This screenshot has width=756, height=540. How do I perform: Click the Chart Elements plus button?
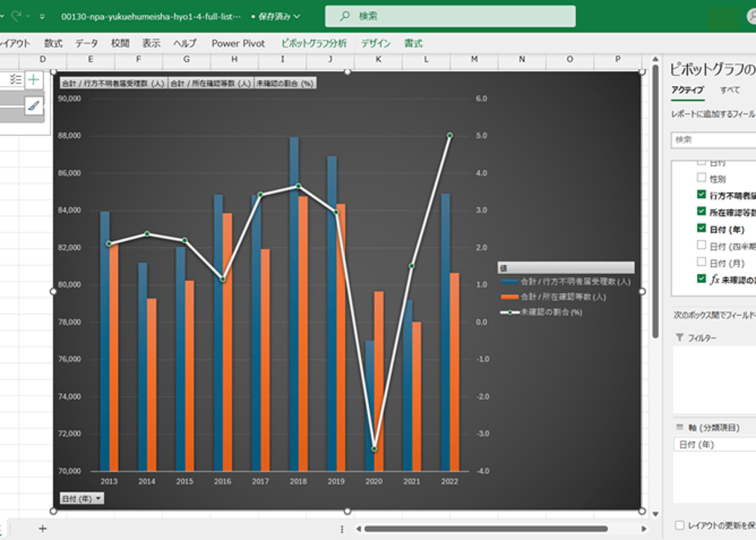34,79
